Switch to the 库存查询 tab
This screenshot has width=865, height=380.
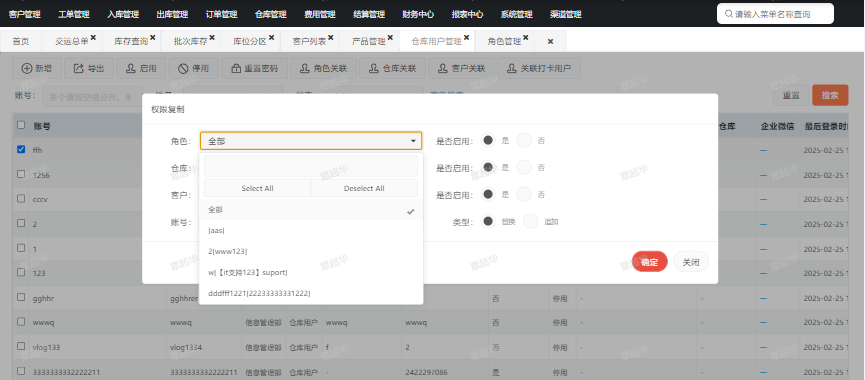(131, 41)
